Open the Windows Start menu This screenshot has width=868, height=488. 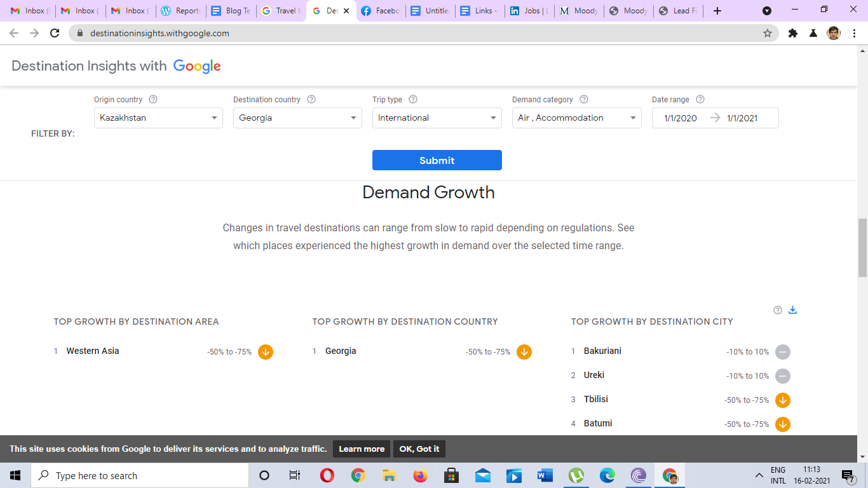pyautogui.click(x=15, y=475)
